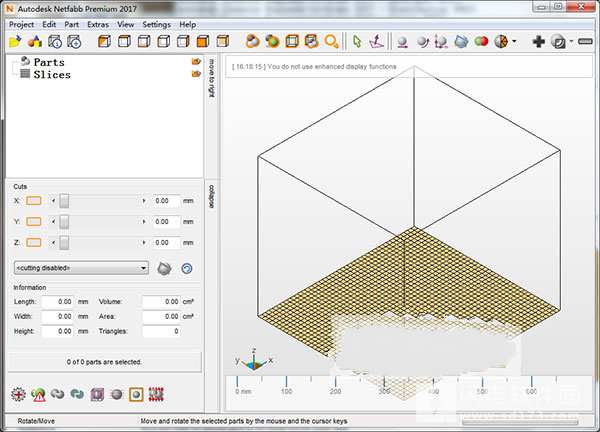
Task: Click the Y cut value field
Action: click(166, 222)
